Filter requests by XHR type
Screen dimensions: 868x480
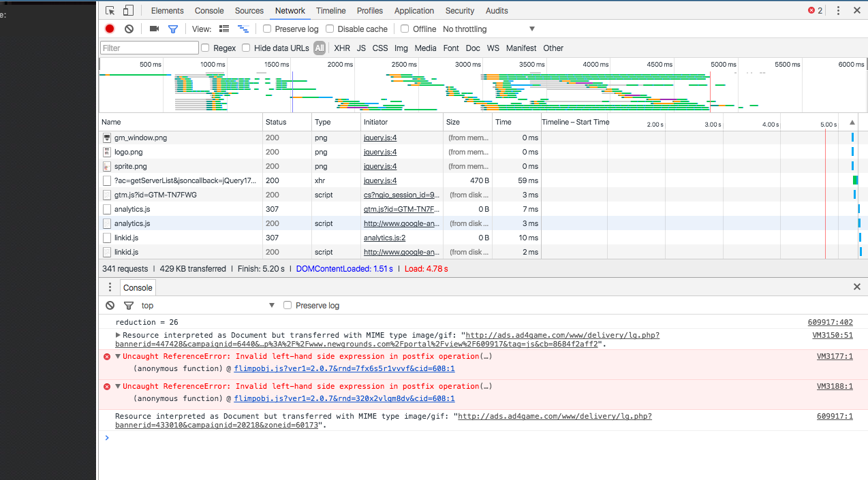tap(341, 48)
